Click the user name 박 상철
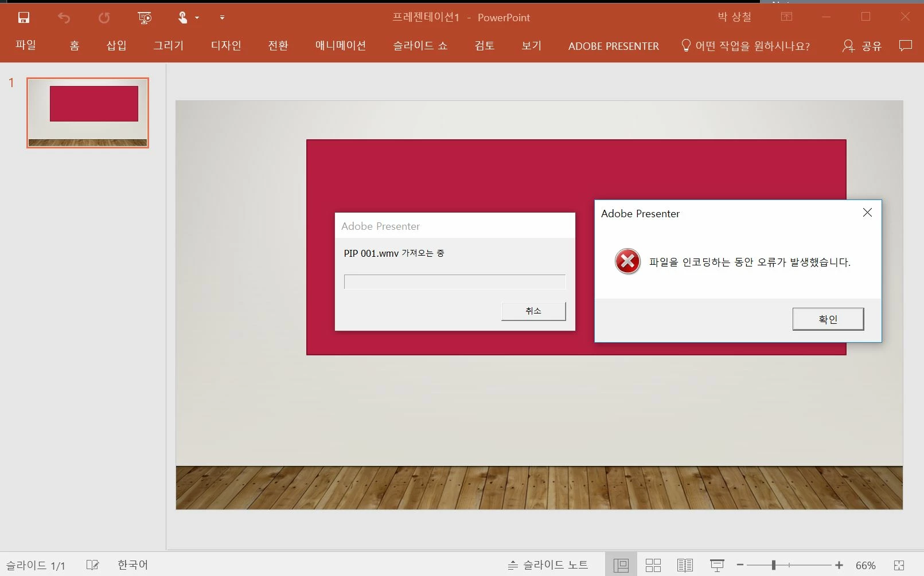This screenshot has width=924, height=576. pos(735,17)
